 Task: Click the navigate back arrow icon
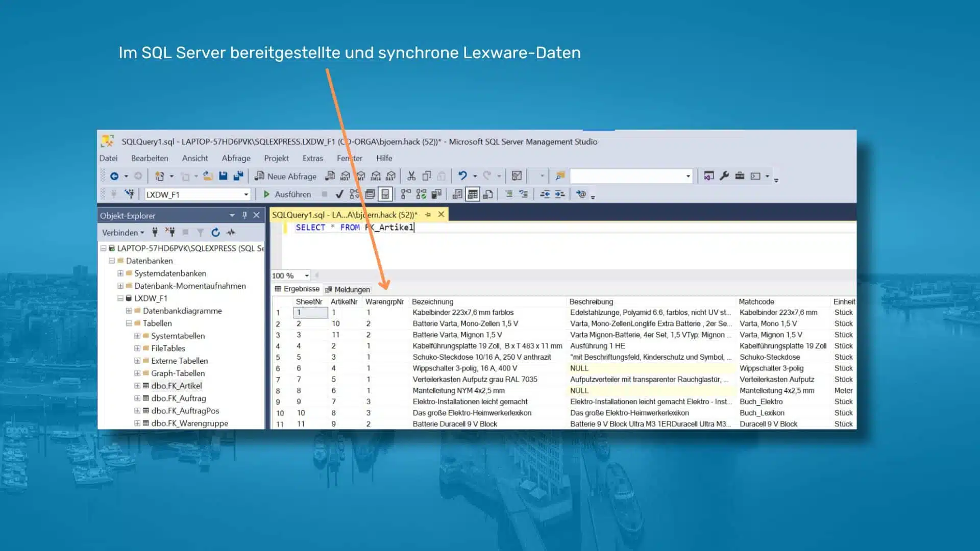[114, 176]
